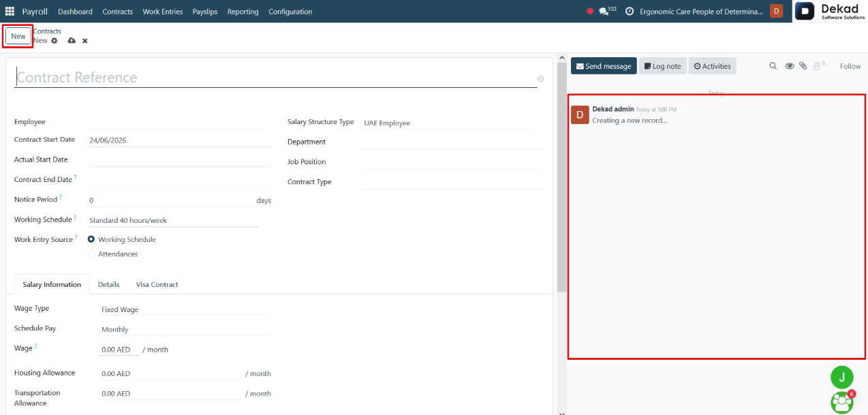Open the Contract Type dropdown field

tap(453, 182)
